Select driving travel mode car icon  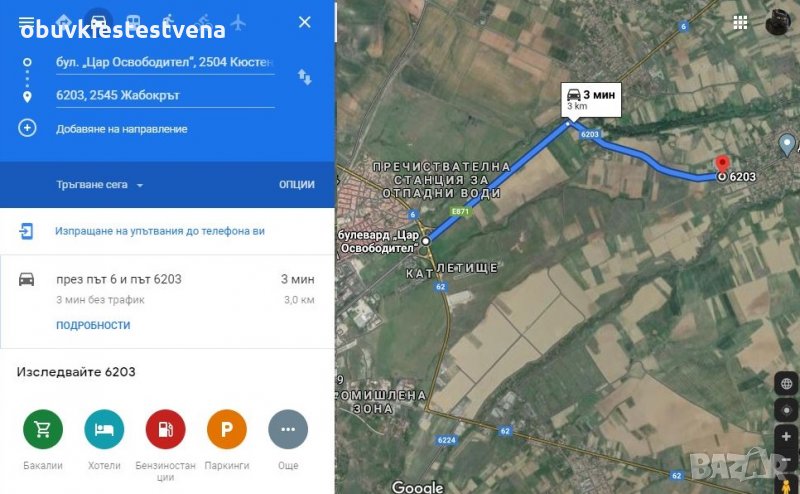point(98,21)
